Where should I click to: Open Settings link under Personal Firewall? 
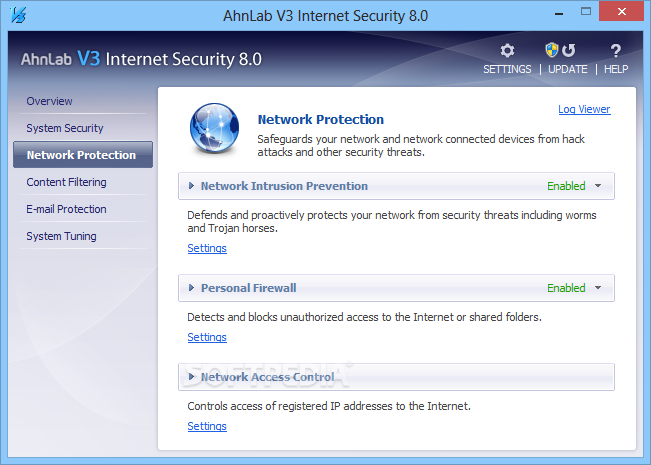(x=207, y=337)
